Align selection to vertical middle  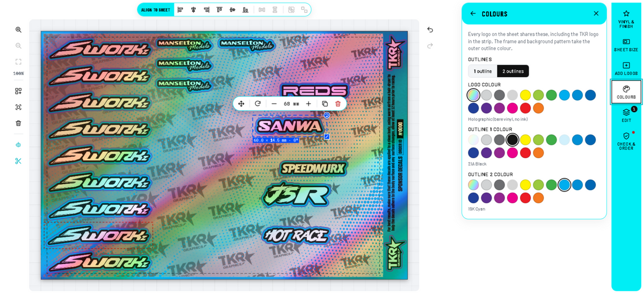tap(232, 10)
